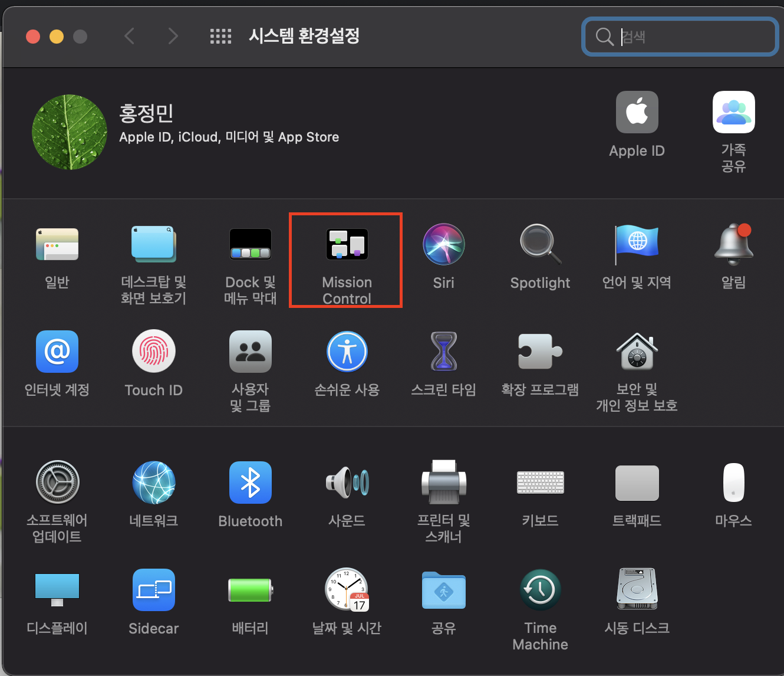This screenshot has width=784, height=676.
Task: Open 프린터 및 스캐너 preferences
Action: (x=443, y=483)
